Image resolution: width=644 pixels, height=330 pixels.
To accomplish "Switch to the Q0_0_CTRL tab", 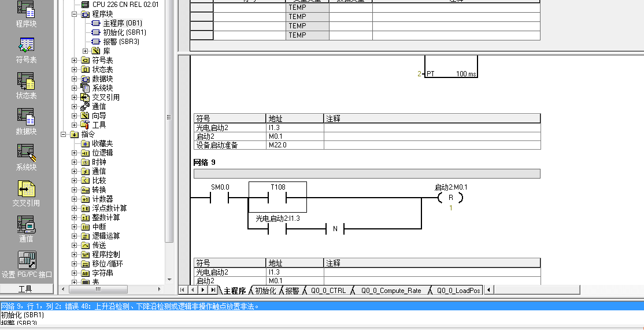I will coord(327,291).
